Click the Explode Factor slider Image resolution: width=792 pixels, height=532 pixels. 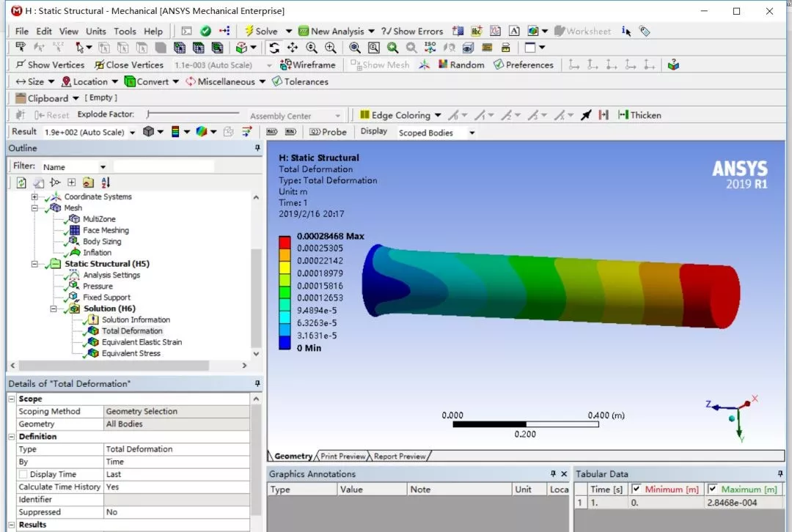coord(192,114)
